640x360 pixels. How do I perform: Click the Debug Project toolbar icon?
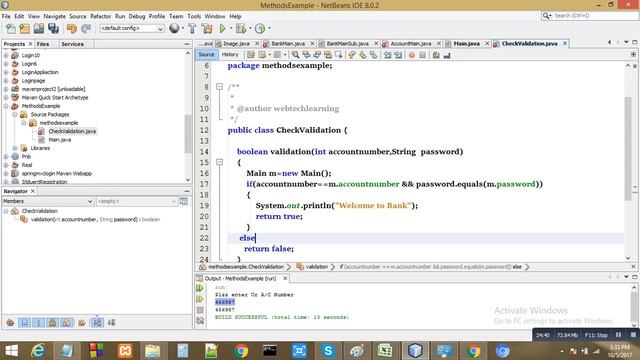[x=240, y=29]
